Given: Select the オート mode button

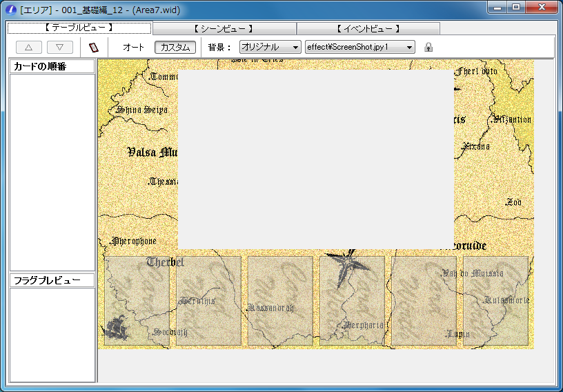Looking at the screenshot, I should coord(133,47).
